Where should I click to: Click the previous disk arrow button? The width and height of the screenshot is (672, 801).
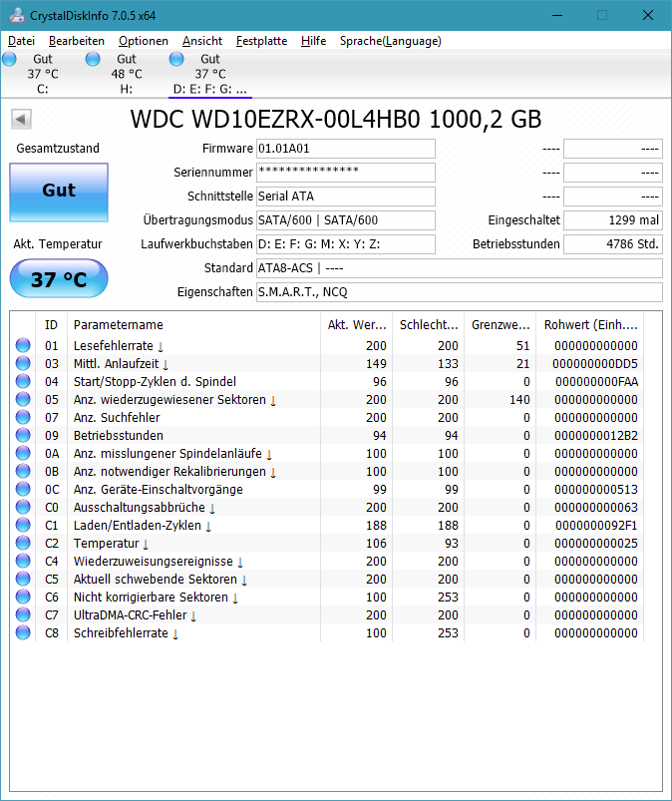click(21, 119)
